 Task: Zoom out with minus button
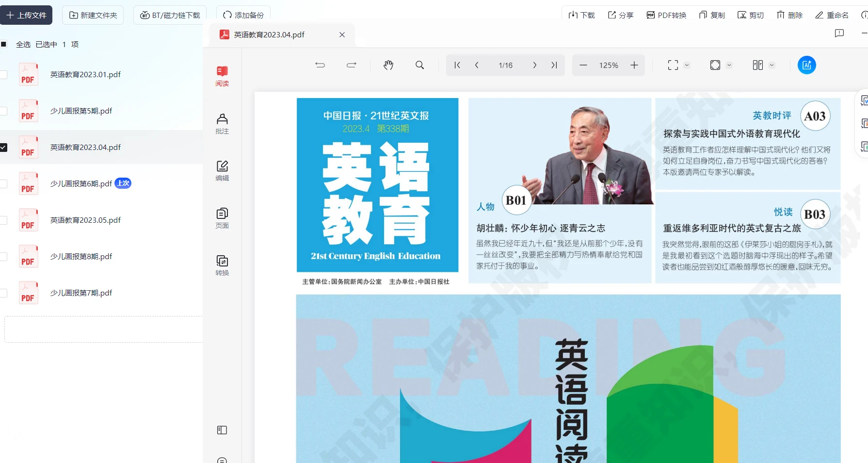(583, 65)
